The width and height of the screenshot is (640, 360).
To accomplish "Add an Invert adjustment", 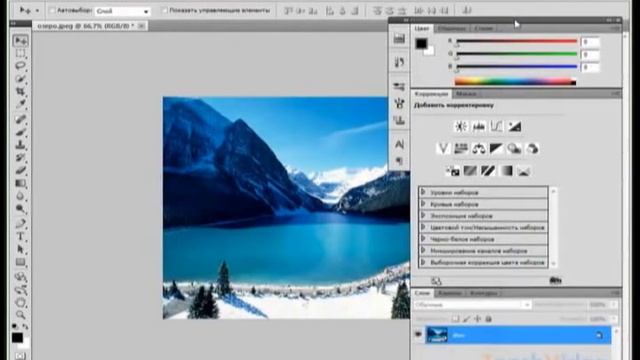I will 453,171.
